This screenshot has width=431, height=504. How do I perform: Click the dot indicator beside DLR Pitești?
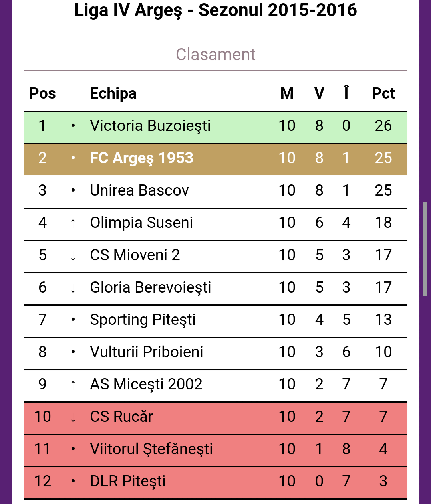(x=73, y=481)
